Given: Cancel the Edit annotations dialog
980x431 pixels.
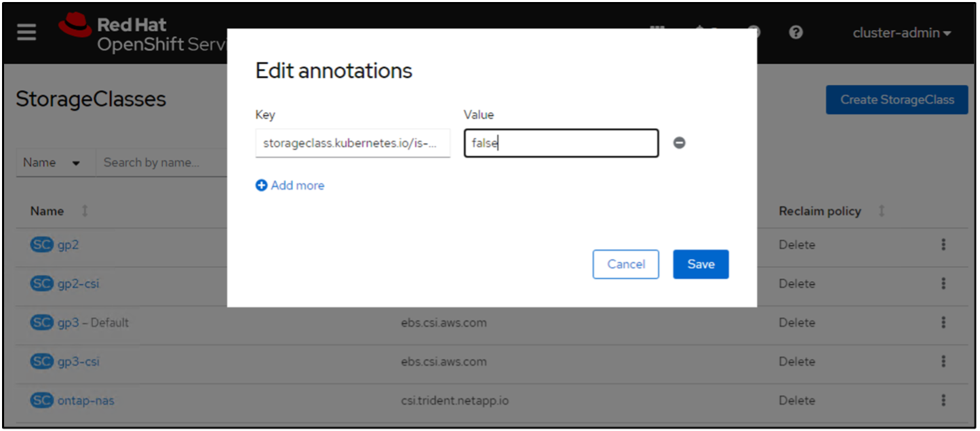Looking at the screenshot, I should [x=625, y=264].
